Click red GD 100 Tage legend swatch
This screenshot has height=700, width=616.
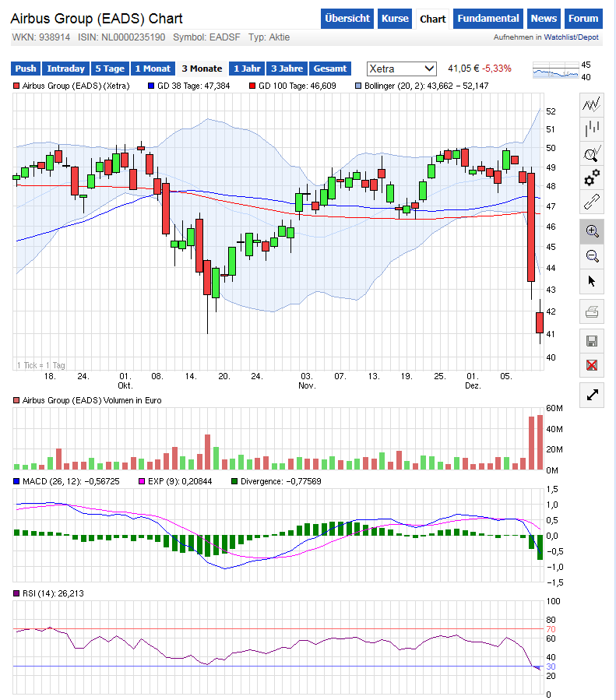[252, 86]
